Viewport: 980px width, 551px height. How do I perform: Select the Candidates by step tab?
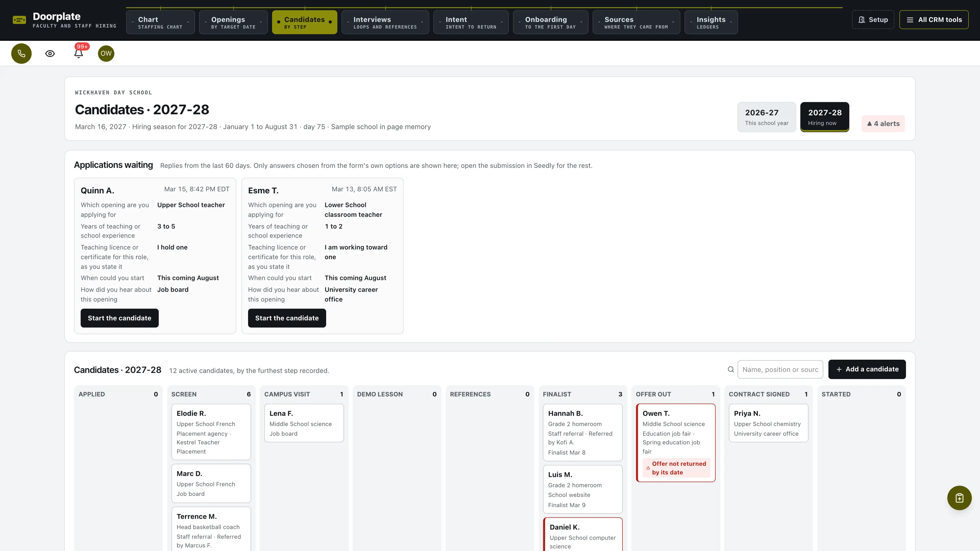coord(305,22)
